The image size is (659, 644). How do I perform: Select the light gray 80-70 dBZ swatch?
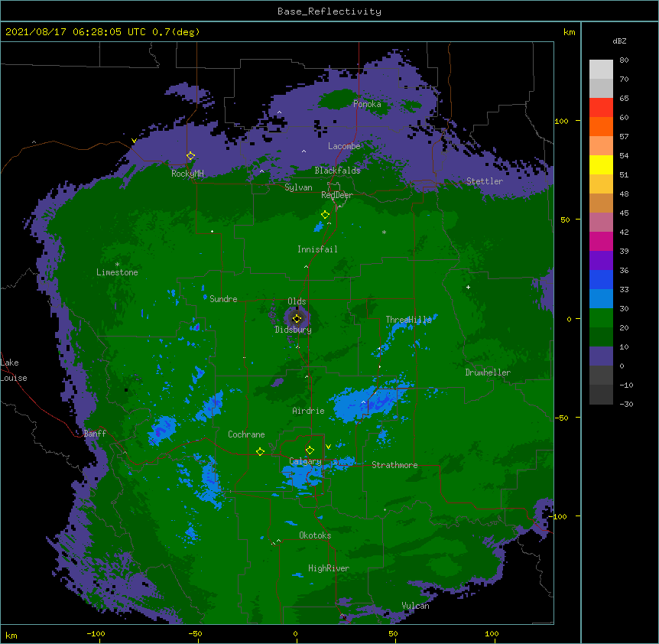[601, 70]
